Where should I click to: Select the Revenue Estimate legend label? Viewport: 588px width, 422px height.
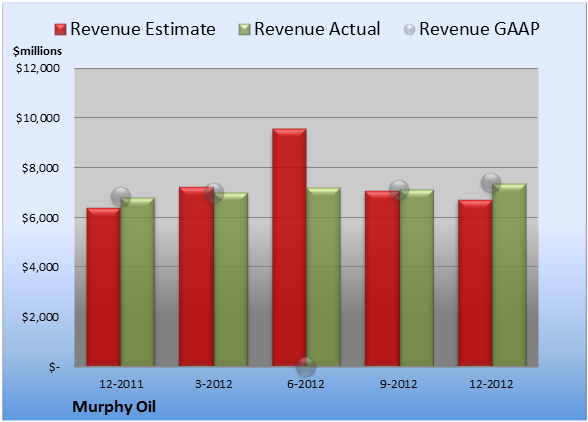[143, 29]
